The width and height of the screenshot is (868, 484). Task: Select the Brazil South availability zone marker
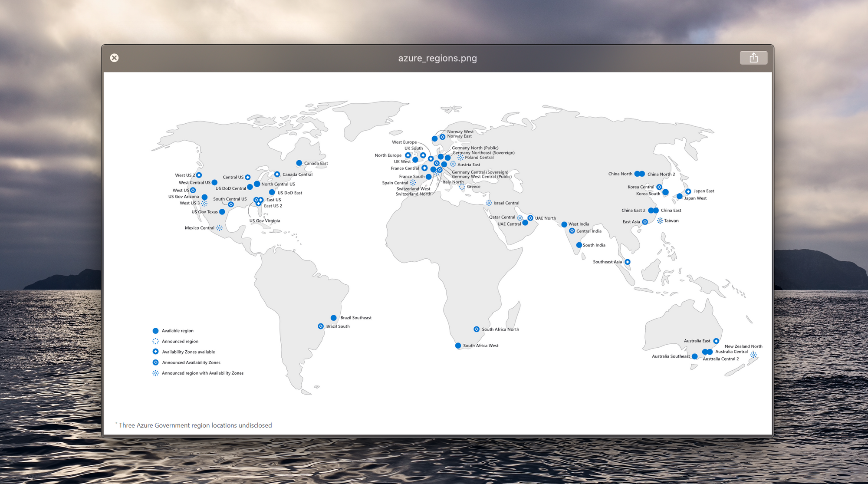pyautogui.click(x=321, y=326)
